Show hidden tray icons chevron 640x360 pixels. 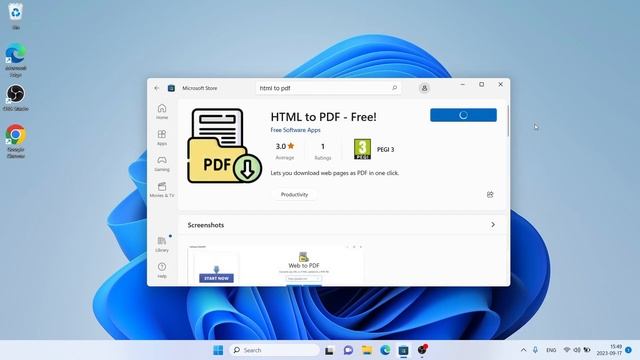pyautogui.click(x=523, y=350)
